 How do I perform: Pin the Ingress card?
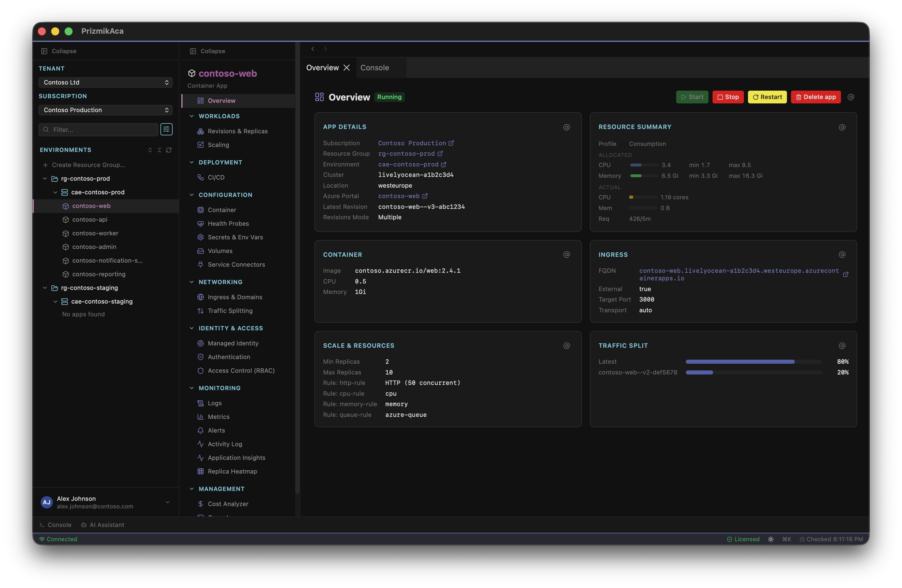click(842, 254)
